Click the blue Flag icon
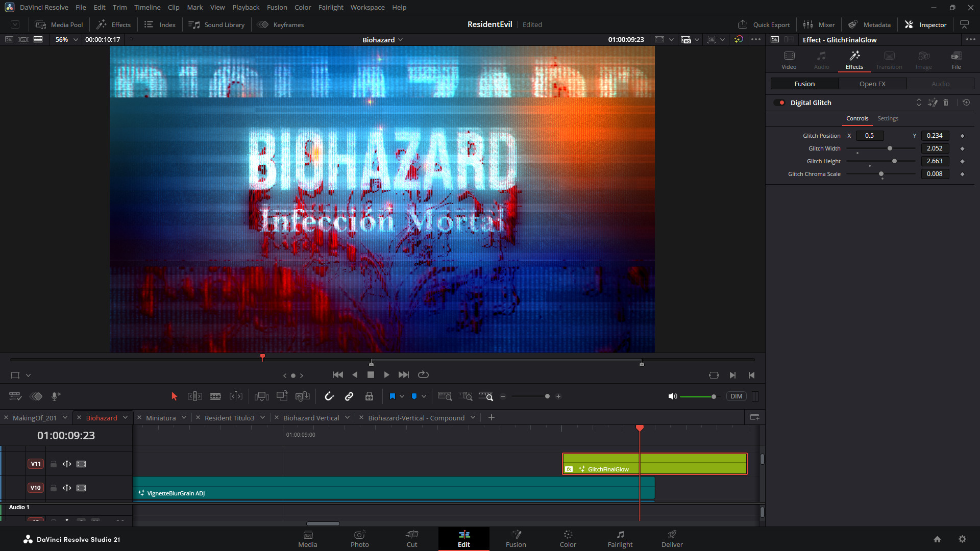This screenshot has width=980, height=551. pos(392,396)
